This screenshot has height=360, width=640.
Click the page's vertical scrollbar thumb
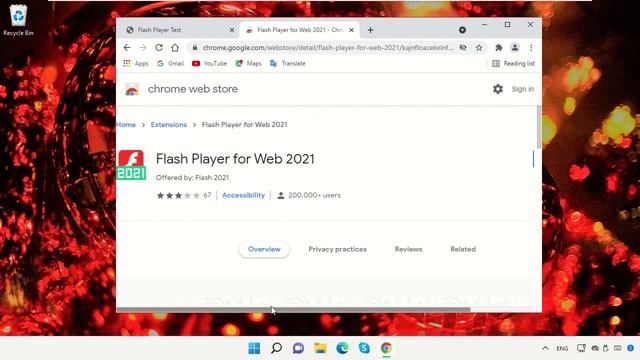point(538,127)
